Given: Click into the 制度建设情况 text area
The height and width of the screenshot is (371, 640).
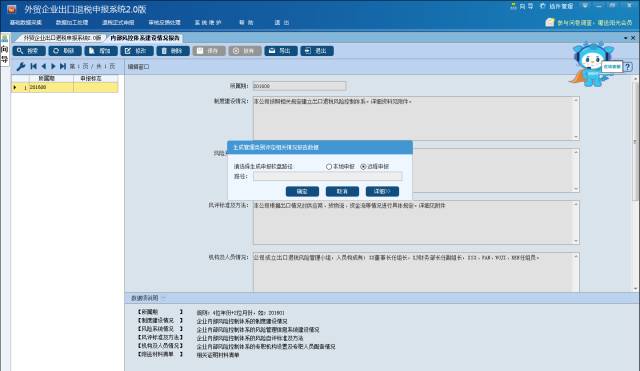Looking at the screenshot, I should 413,118.
